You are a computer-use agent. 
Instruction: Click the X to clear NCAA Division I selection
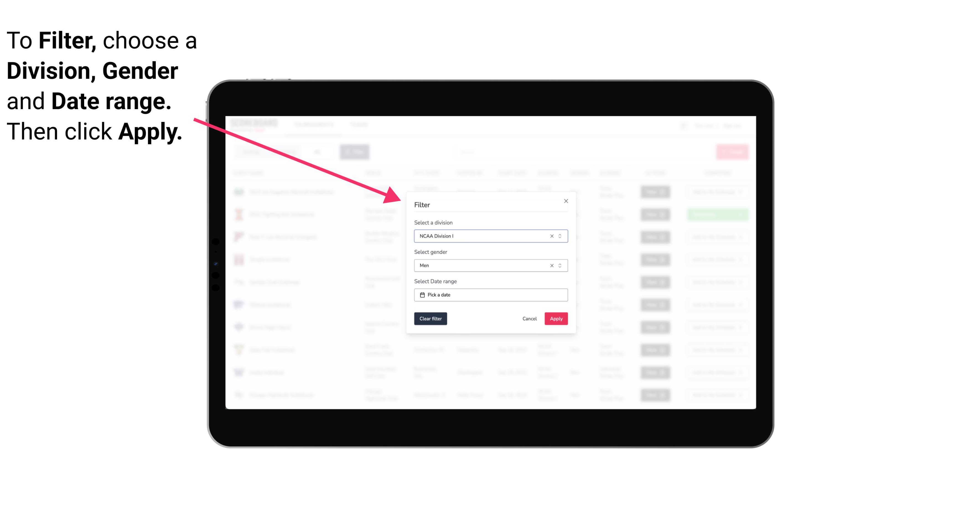pos(550,236)
